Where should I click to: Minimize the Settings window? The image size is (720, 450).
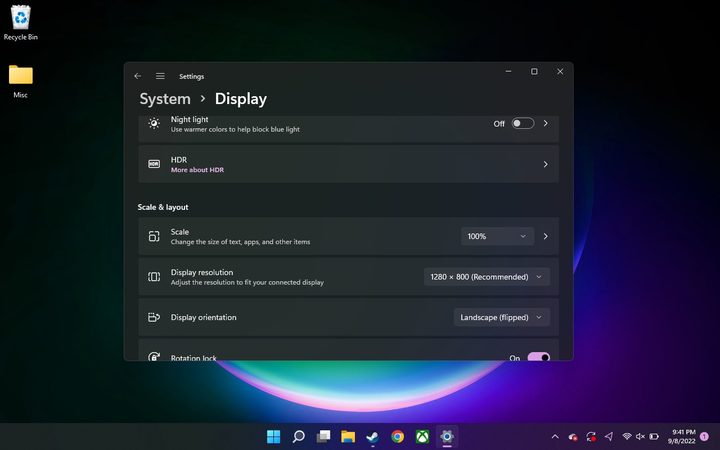click(508, 72)
